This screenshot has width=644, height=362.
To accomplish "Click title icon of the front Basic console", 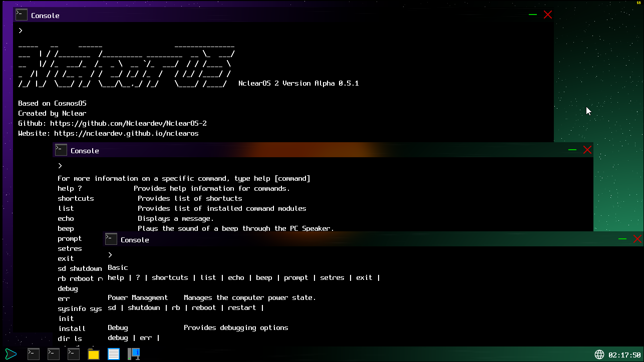I will point(111,239).
